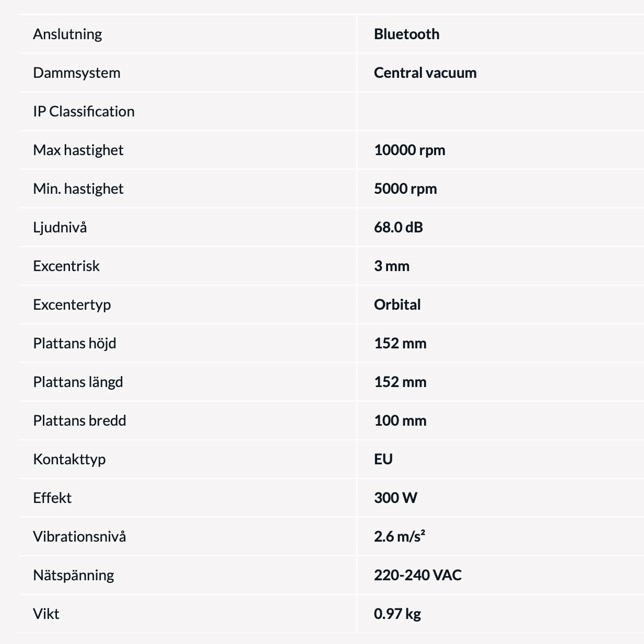Select the 68.0 dB noise level value

[x=399, y=227]
